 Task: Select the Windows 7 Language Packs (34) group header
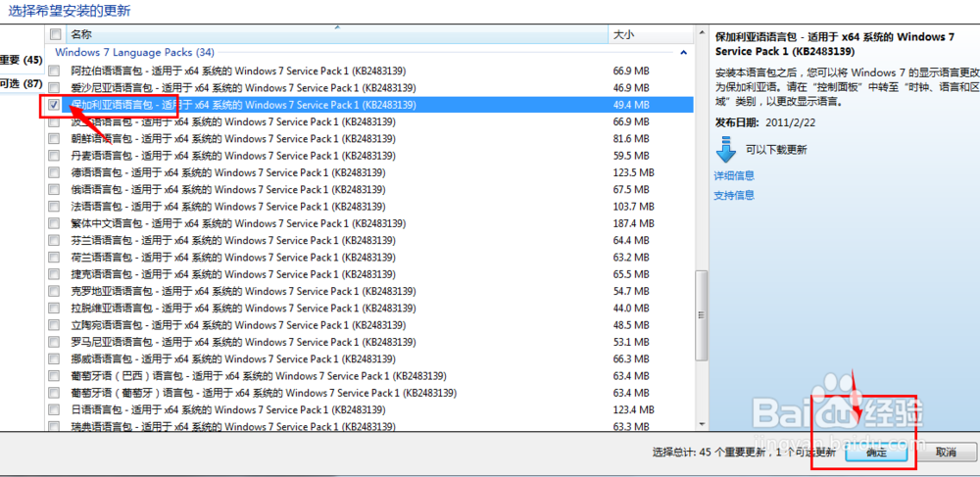pos(134,53)
